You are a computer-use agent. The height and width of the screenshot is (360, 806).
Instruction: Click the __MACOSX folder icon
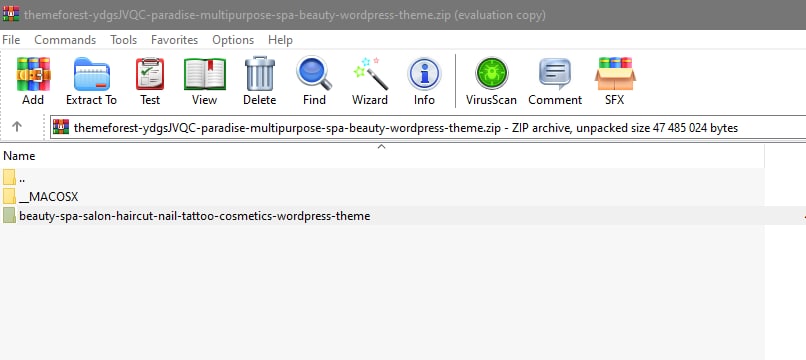(x=9, y=196)
